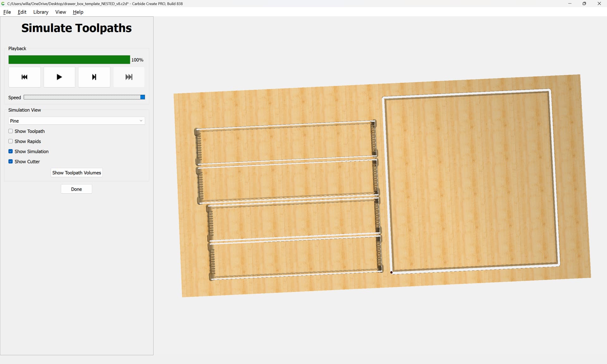Click the Done button
The image size is (607, 364).
click(x=76, y=189)
